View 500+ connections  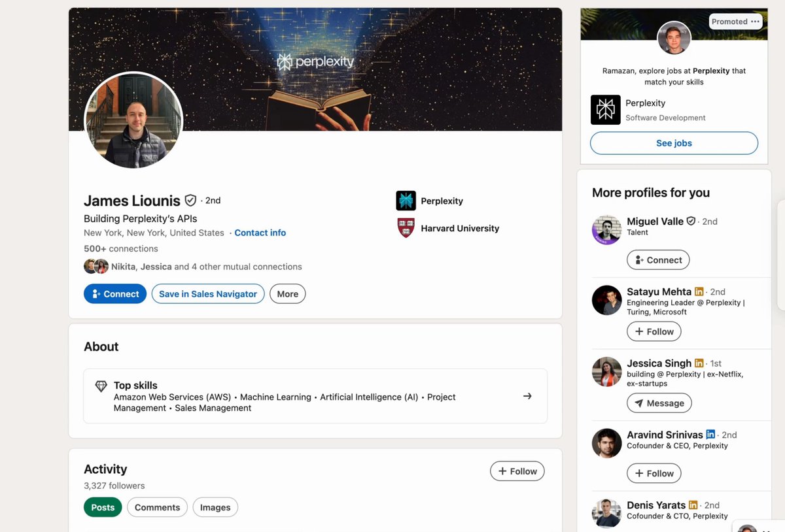121,248
